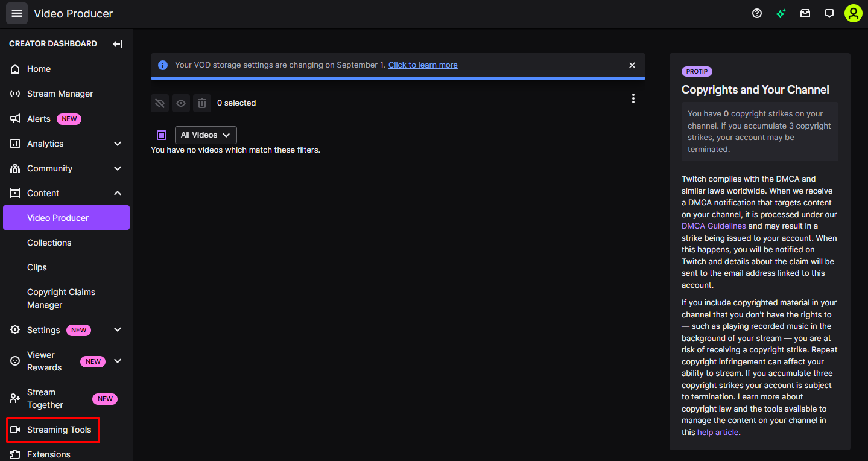Click the Video Producer page title
The height and width of the screenshot is (461, 868).
73,13
